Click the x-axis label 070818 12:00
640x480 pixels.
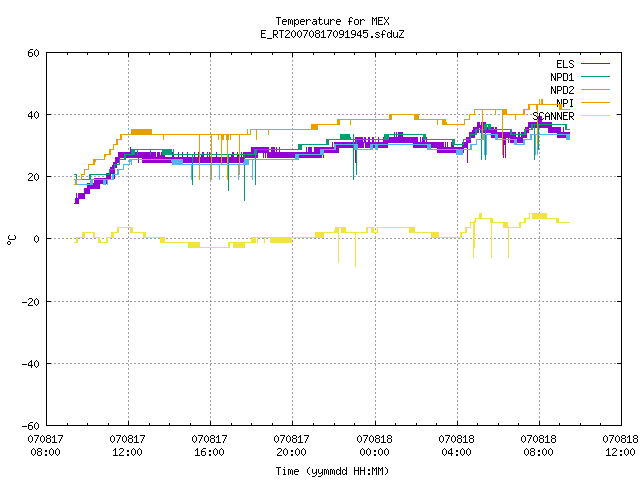(620, 446)
